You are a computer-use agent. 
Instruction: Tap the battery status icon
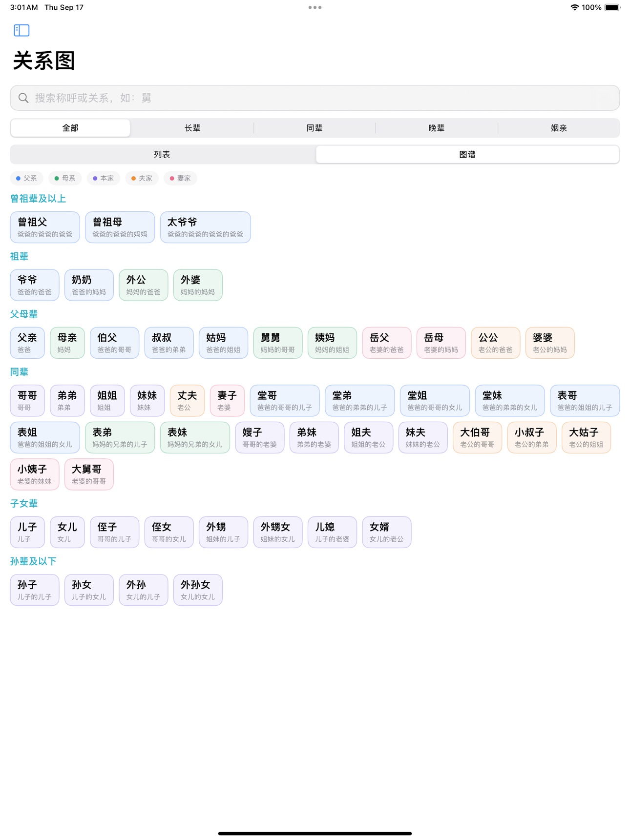click(612, 7)
